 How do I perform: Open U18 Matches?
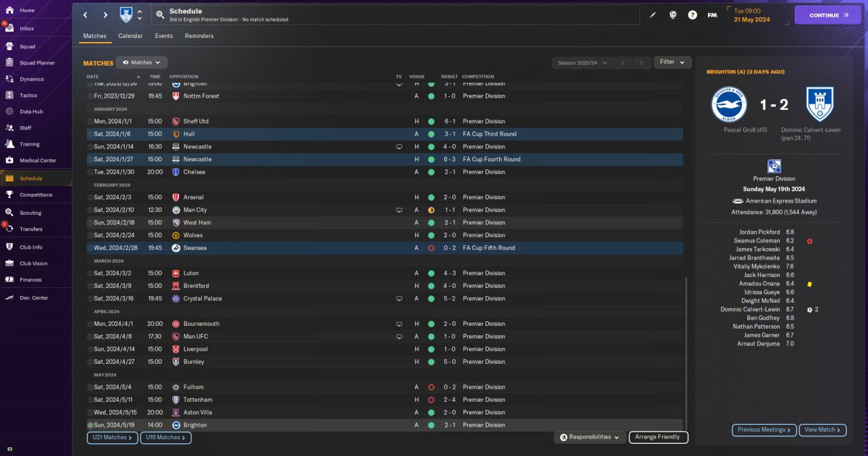[165, 438]
